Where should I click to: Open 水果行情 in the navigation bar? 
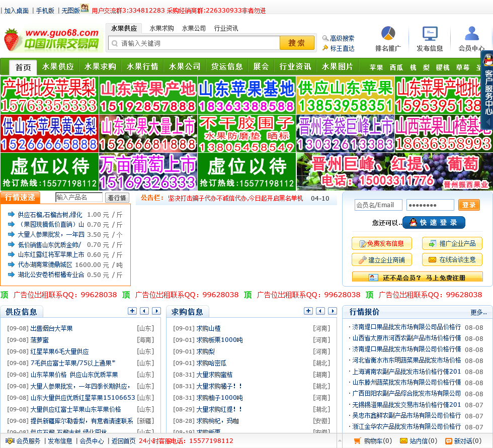[x=142, y=66]
